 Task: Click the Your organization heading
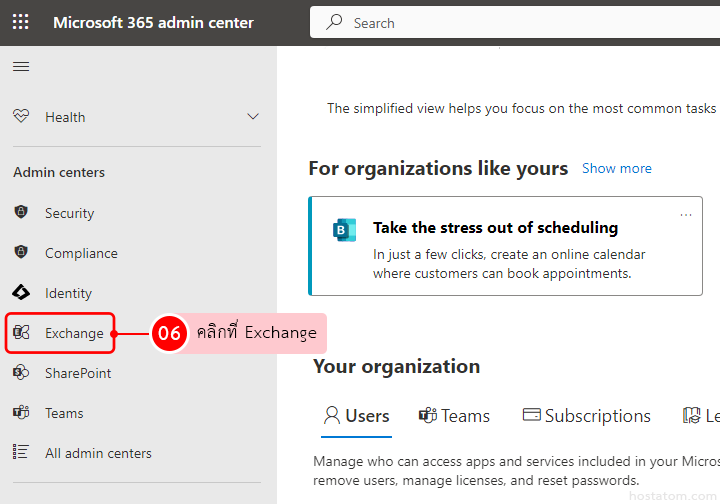(x=396, y=366)
